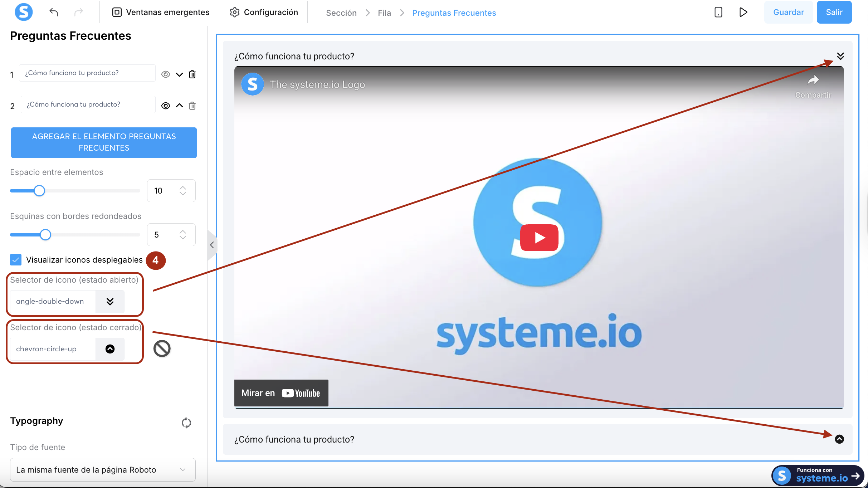Open the chevron-circle-up icon picker button
Screen dimensions: 868x488
pos(110,349)
